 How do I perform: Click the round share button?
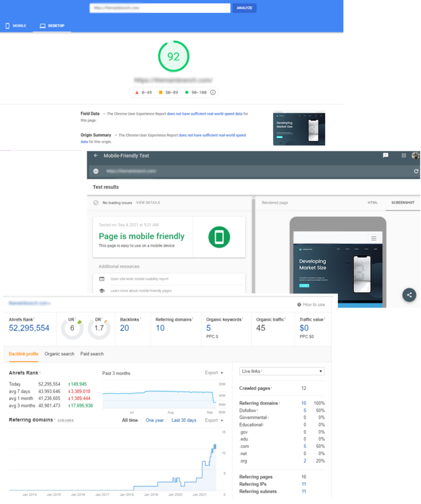[409, 295]
